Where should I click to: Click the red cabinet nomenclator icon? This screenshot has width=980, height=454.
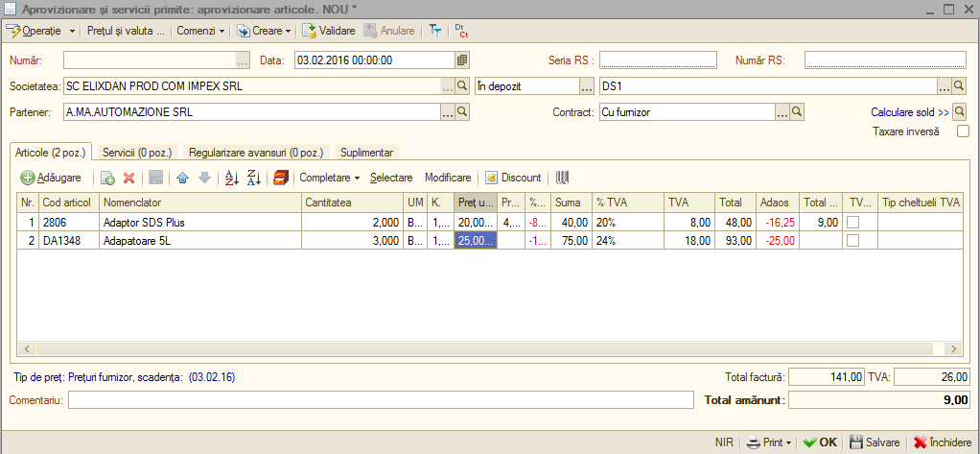279,179
